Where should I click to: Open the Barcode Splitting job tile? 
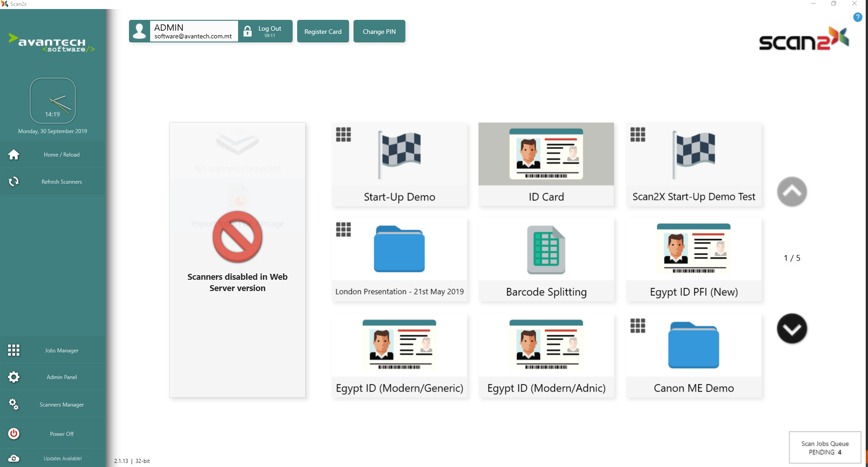click(x=546, y=260)
